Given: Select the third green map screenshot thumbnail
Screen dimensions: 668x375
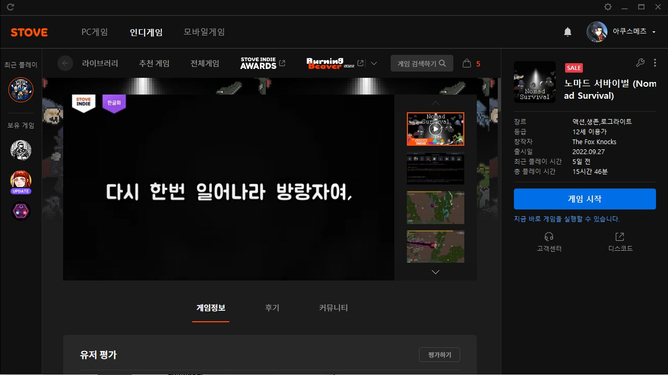Looking at the screenshot, I should [435, 208].
